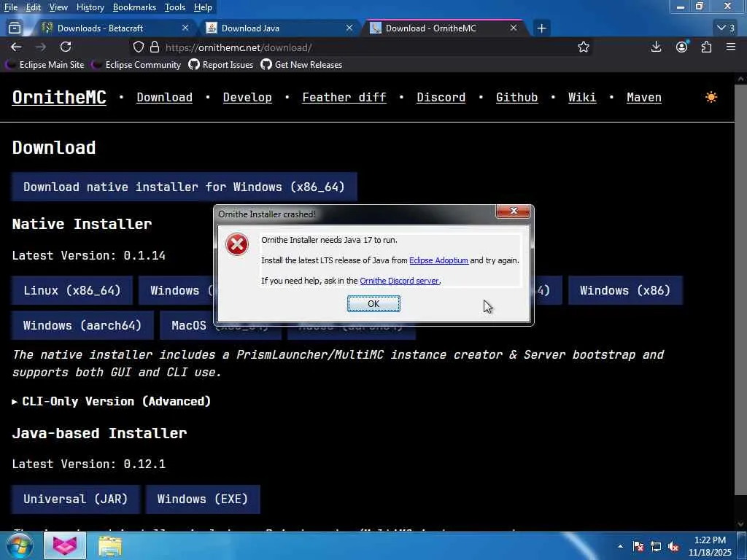Viewport: 747px width, 560px height.
Task: Open a new tab with plus
Action: click(x=542, y=28)
